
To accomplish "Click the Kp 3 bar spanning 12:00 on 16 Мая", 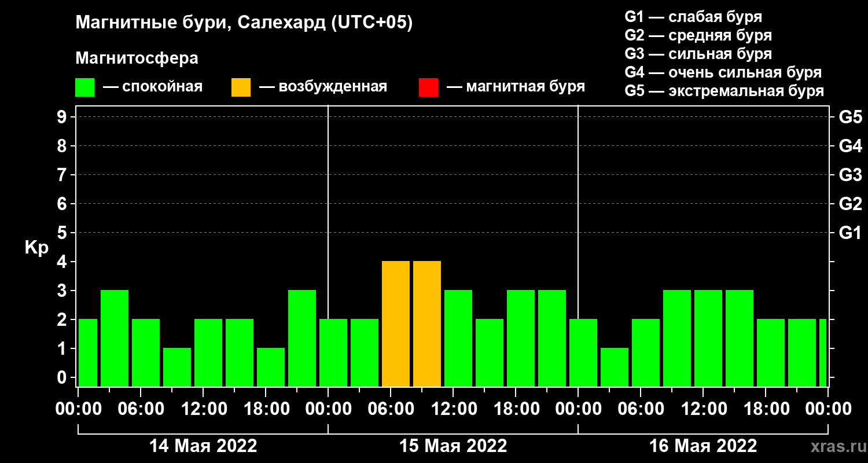I will [x=708, y=338].
